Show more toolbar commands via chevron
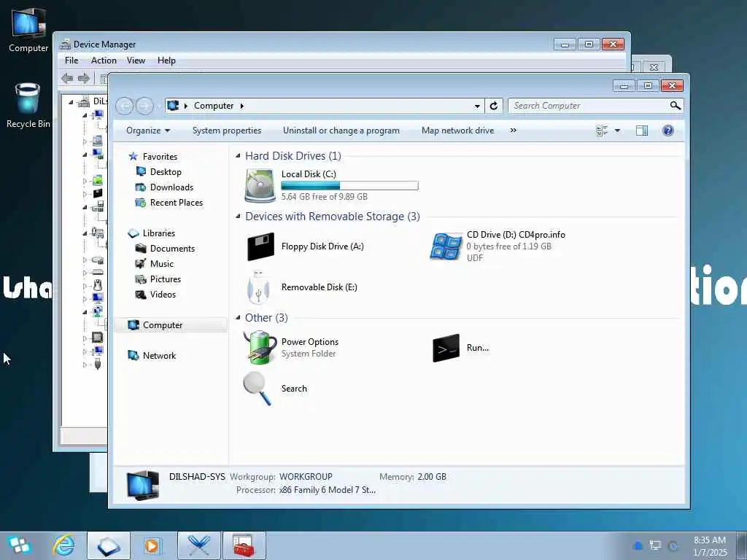Viewport: 747px width, 560px height. tap(513, 130)
